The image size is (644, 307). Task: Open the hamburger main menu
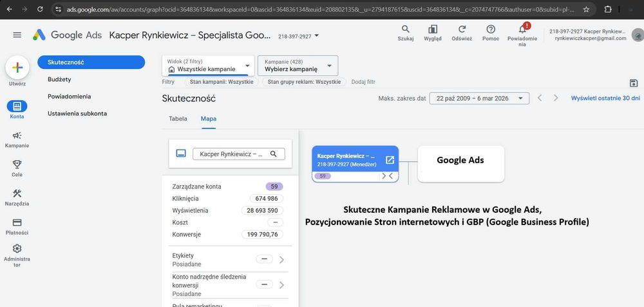(x=17, y=35)
